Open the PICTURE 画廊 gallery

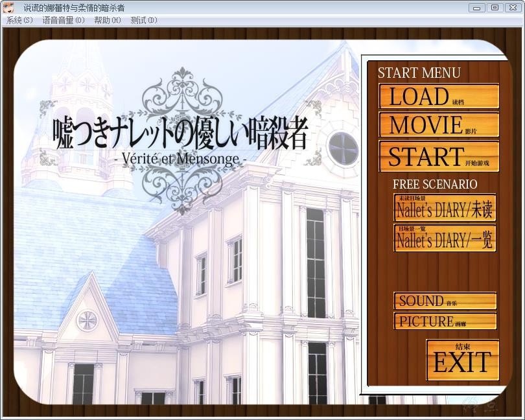[x=445, y=321]
